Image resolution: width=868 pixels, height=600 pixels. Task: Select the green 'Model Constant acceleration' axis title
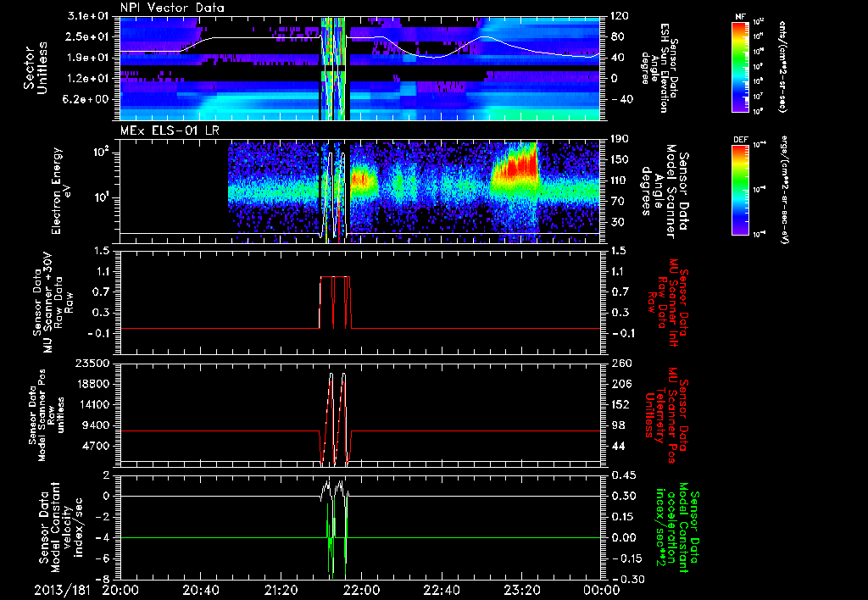[x=676, y=528]
